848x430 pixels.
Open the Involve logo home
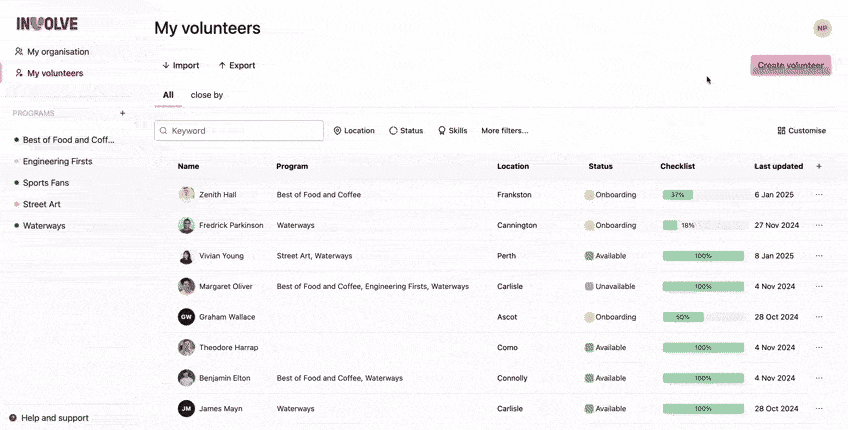click(x=47, y=24)
